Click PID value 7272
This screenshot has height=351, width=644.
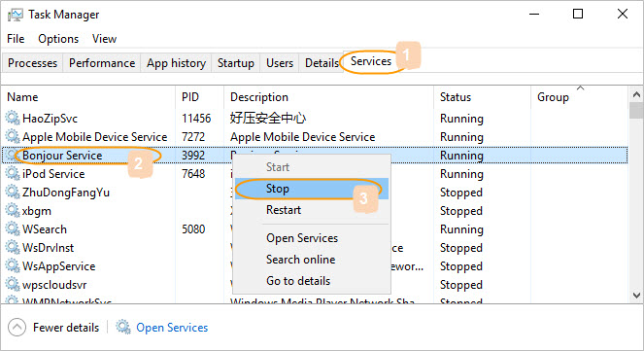click(x=193, y=137)
